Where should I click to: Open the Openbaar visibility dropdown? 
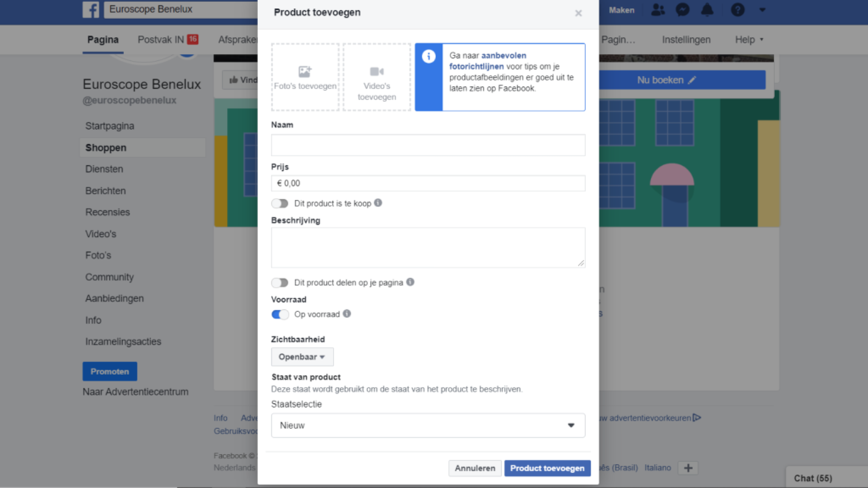pyautogui.click(x=302, y=357)
